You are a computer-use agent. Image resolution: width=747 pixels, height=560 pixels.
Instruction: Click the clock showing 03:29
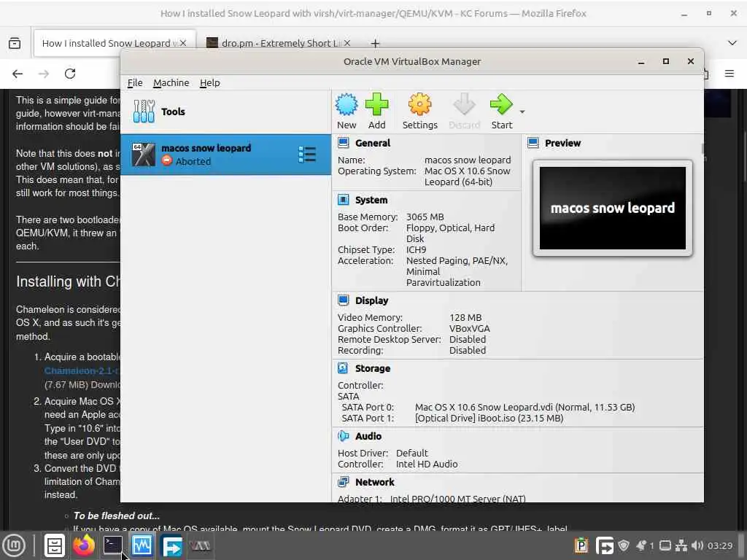[x=720, y=545]
